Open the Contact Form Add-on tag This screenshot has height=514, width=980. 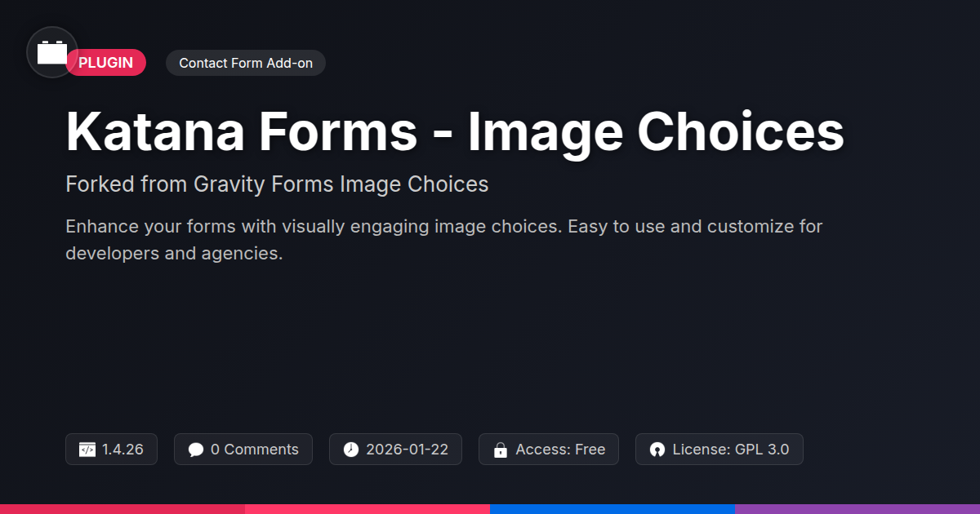tap(246, 63)
